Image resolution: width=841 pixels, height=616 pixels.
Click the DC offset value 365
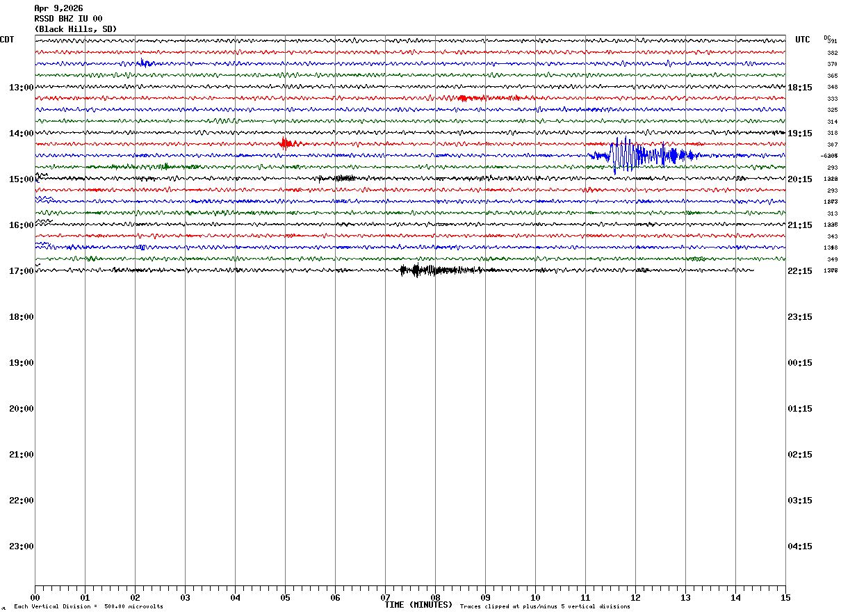point(833,76)
